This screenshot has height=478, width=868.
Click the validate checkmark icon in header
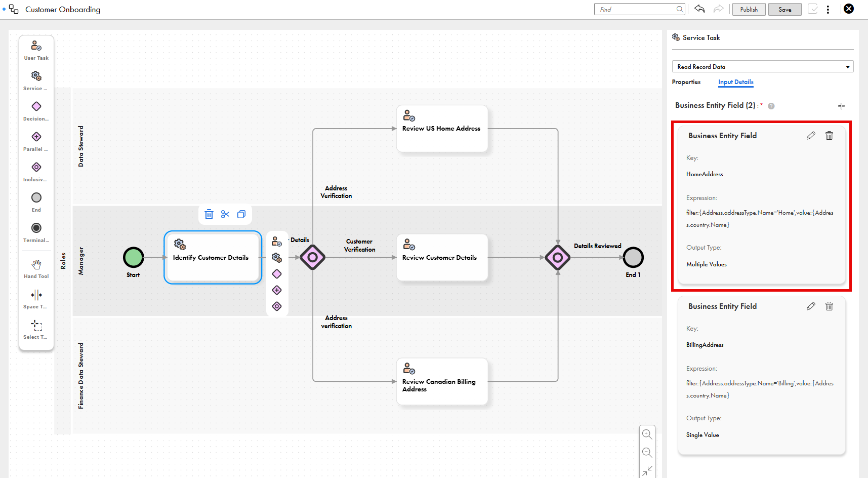[813, 9]
